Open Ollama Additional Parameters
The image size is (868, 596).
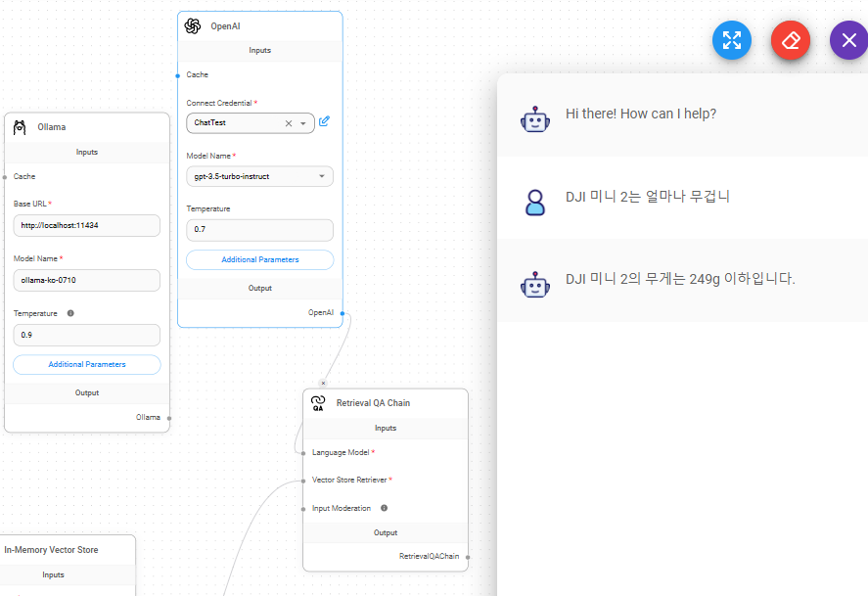point(87,364)
